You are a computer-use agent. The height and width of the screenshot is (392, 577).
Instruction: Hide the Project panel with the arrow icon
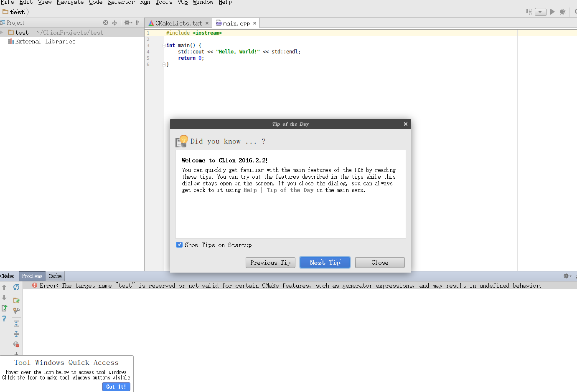pyautogui.click(x=138, y=23)
